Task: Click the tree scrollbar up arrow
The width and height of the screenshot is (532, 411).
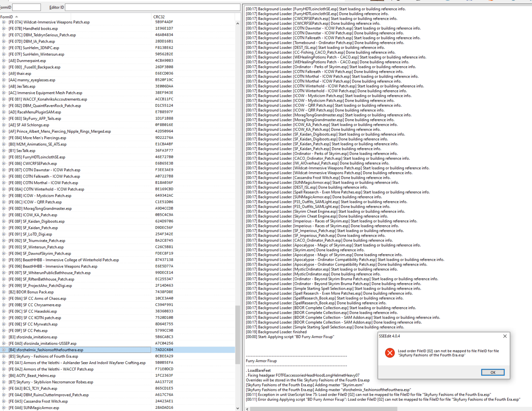Action: [238, 24]
